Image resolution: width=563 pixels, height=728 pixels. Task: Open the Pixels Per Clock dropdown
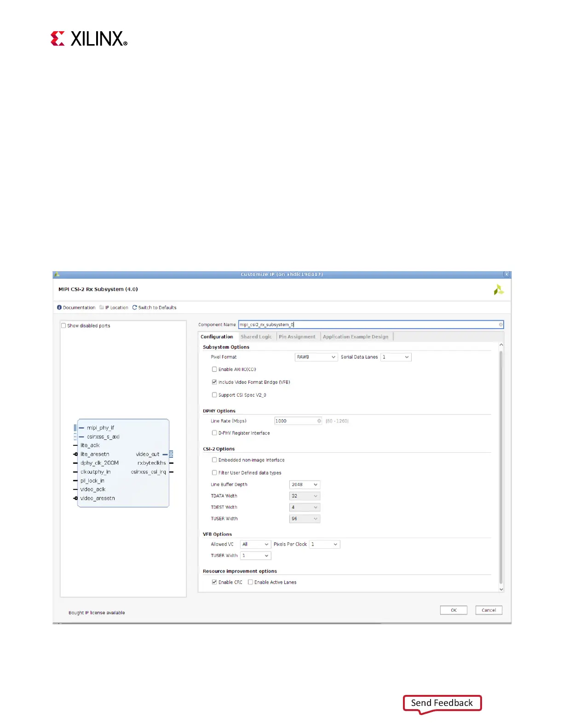tap(324, 544)
